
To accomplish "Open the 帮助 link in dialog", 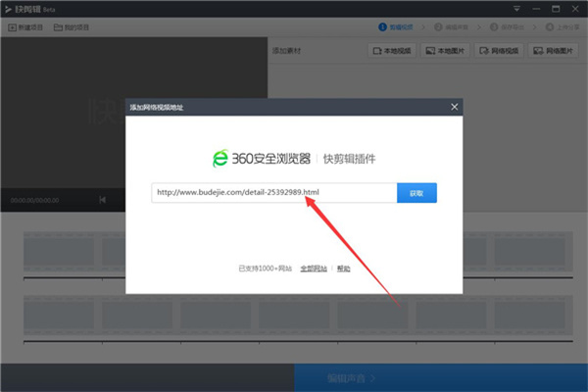I will point(344,269).
